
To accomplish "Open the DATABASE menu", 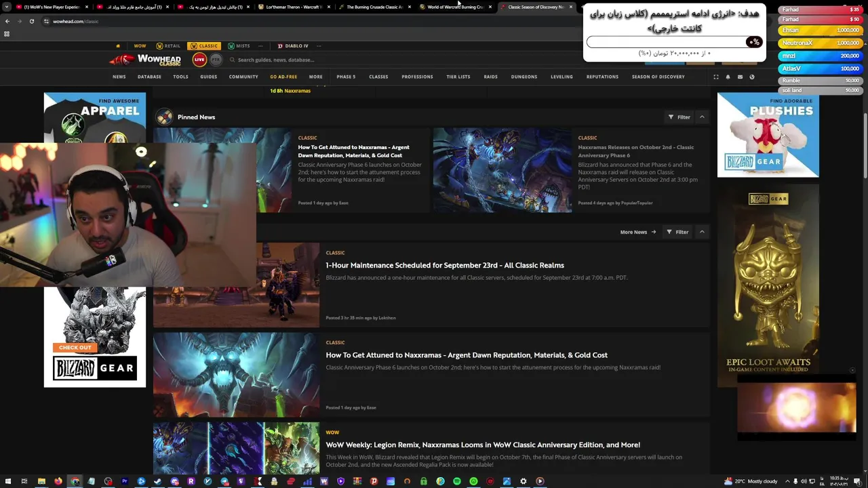I will click(149, 77).
